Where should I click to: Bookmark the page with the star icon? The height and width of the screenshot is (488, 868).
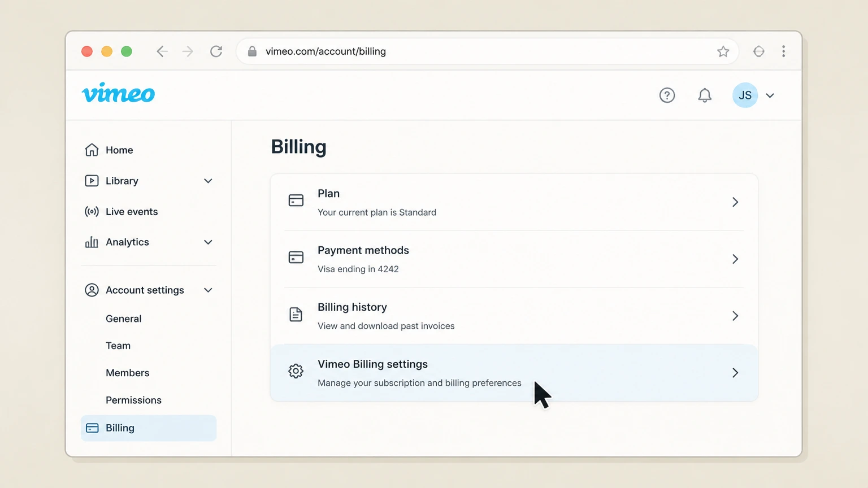pyautogui.click(x=723, y=51)
